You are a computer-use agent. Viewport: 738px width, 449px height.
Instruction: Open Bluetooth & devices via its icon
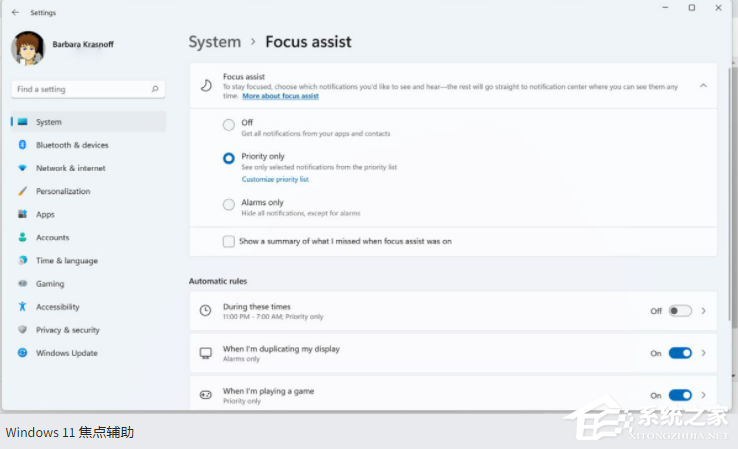pyautogui.click(x=22, y=145)
